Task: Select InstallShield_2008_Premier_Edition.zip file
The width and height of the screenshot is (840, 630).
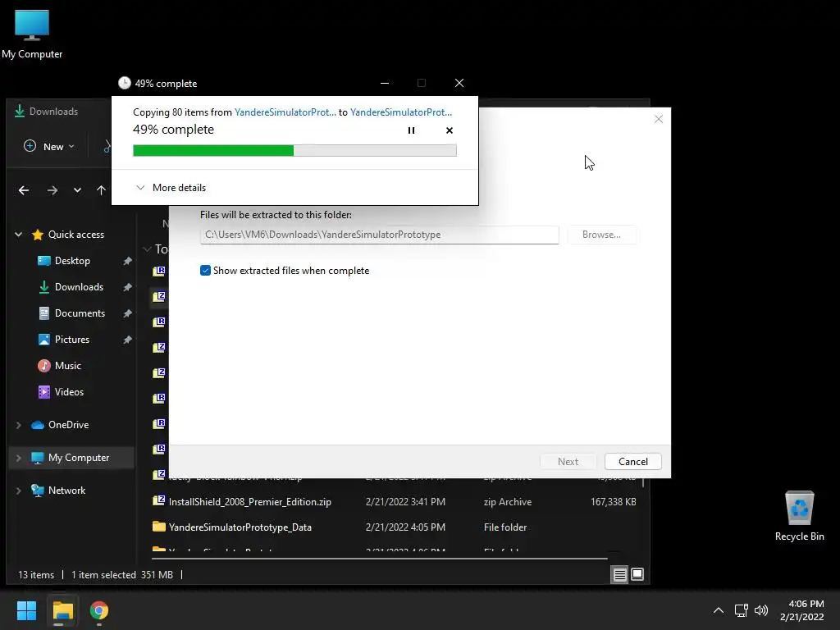Action: (x=249, y=502)
